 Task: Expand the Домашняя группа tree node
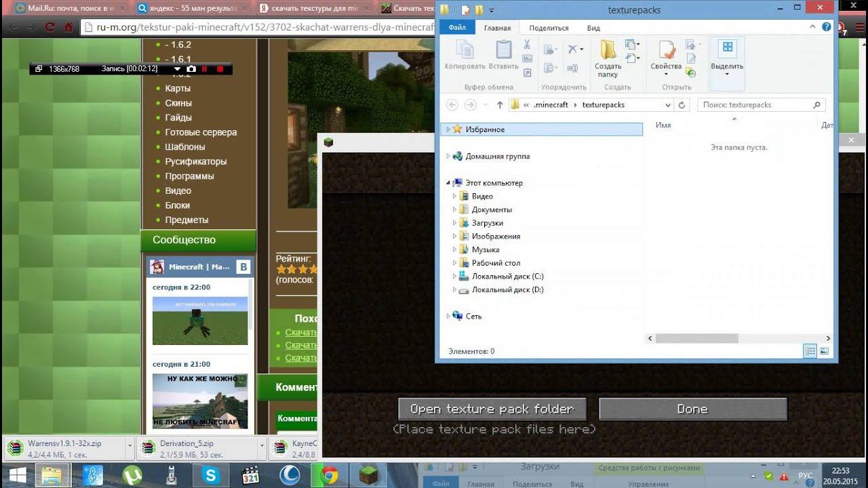click(x=448, y=157)
